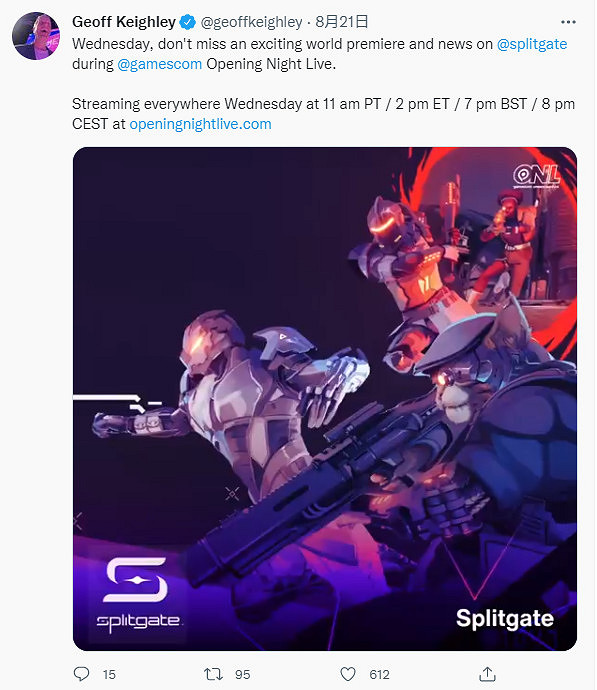Click the retweet count 95
Viewport: 597px width, 690px height.
pos(242,674)
